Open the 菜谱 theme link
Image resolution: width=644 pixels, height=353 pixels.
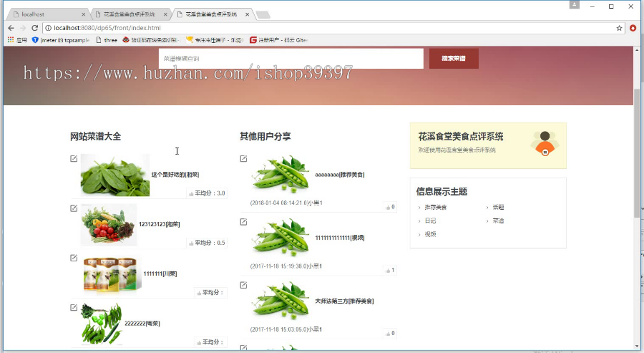498,221
